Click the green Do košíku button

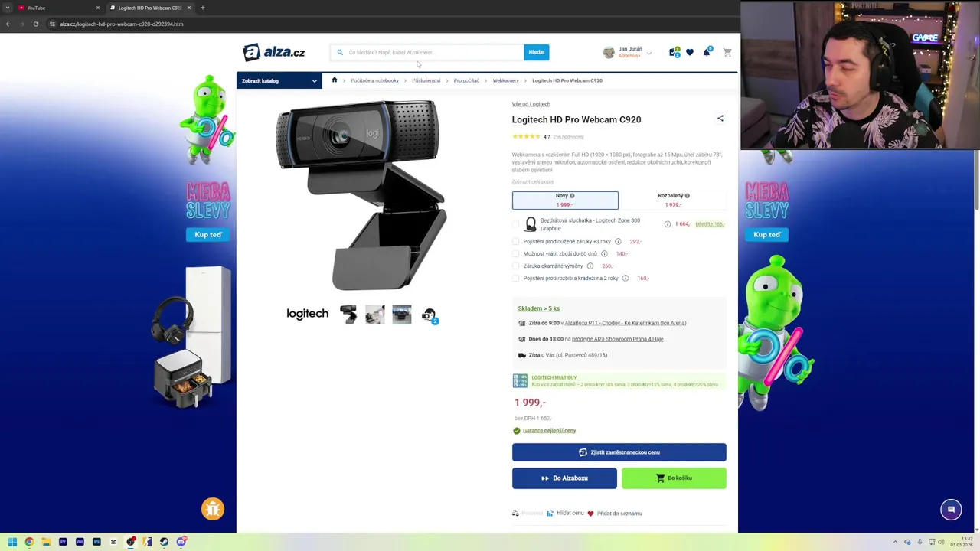[674, 478]
